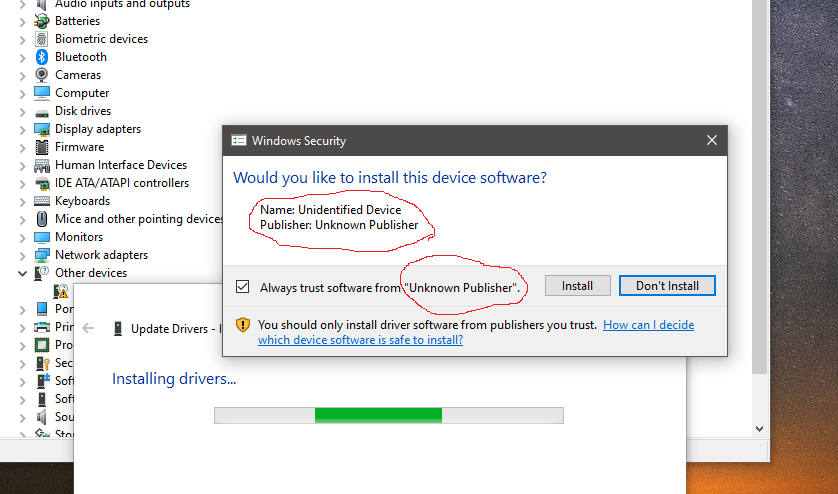Click the IDE ATA/ATAPI controllers icon
Image resolution: width=838 pixels, height=494 pixels.
(x=42, y=183)
